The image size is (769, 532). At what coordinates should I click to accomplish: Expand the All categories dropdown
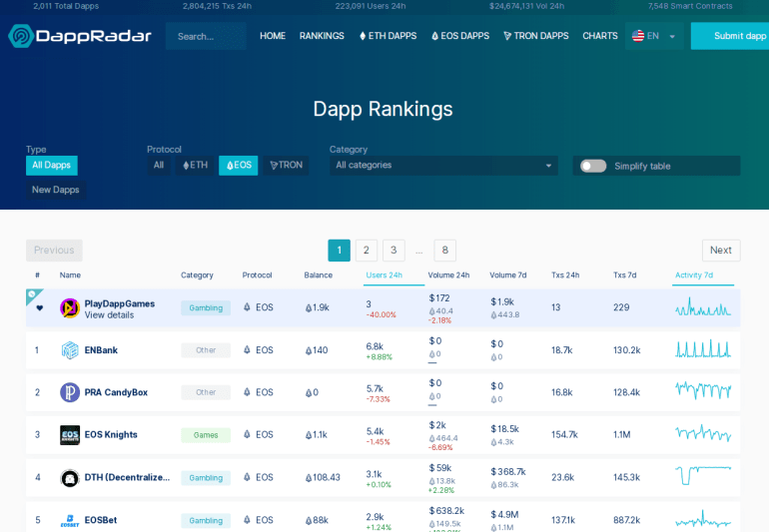443,166
